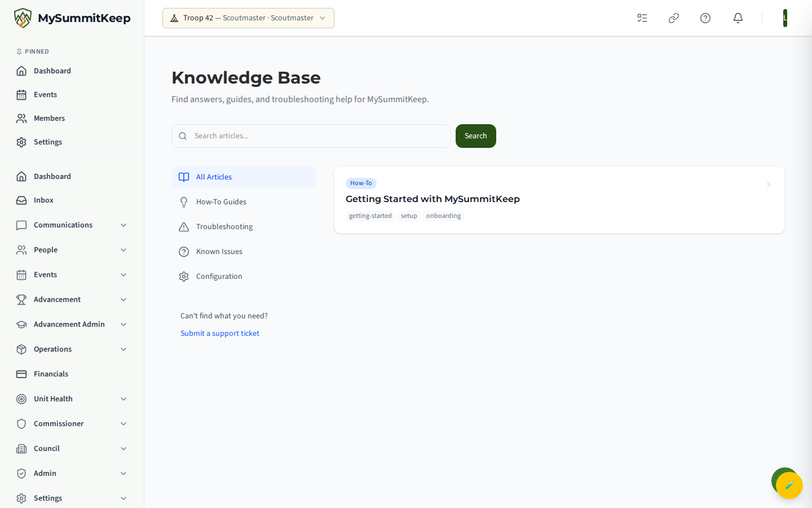Click the pinned Events calendar icon

pos(21,95)
